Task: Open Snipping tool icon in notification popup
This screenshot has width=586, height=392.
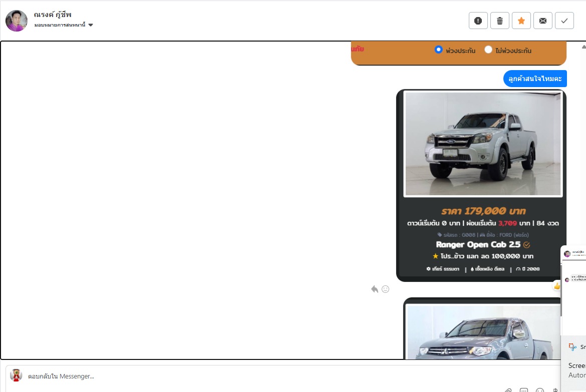Action: click(x=572, y=347)
